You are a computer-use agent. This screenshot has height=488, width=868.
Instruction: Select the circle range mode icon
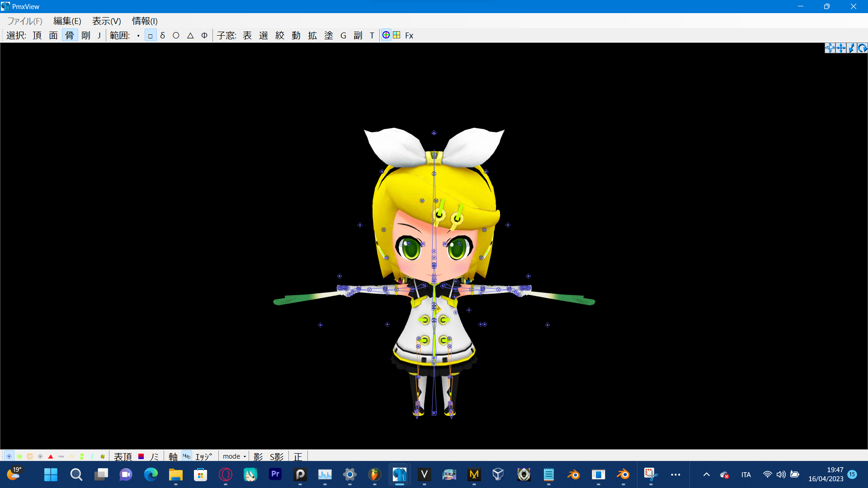tap(176, 35)
